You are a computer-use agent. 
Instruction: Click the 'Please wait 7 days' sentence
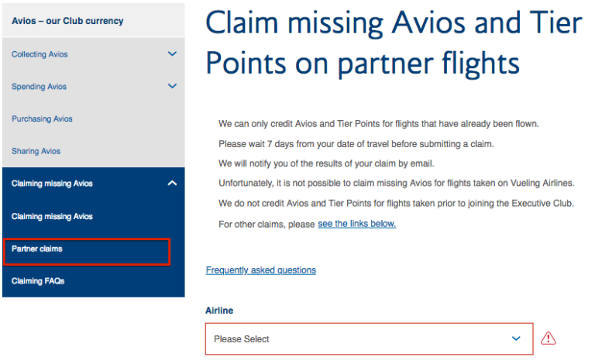356,144
